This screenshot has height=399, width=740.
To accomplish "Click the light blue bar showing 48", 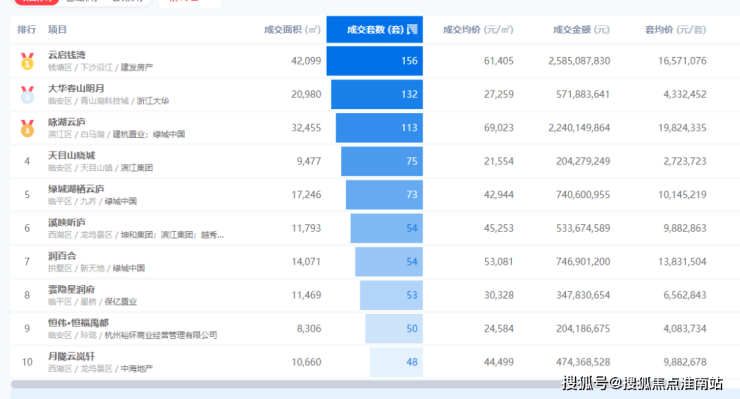I will pos(396,362).
